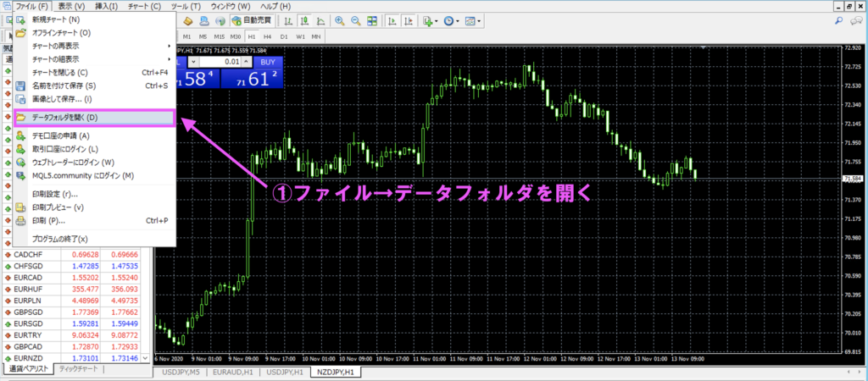Open MetaEditor from the toolbar
Screen dimensions: 868x381
pyautogui.click(x=187, y=21)
